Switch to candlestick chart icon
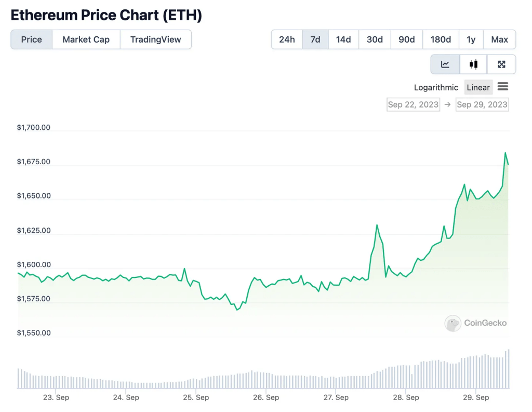 click(x=473, y=64)
